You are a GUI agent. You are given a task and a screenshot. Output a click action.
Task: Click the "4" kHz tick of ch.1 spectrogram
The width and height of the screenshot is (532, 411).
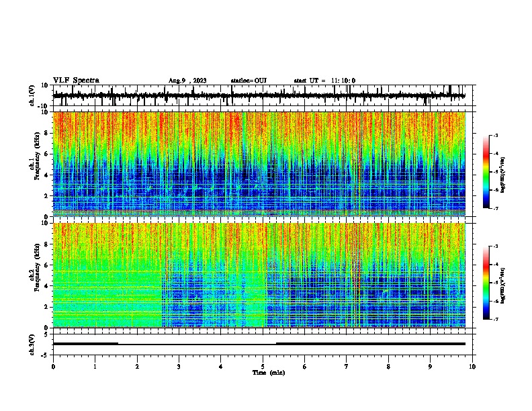click(x=46, y=175)
